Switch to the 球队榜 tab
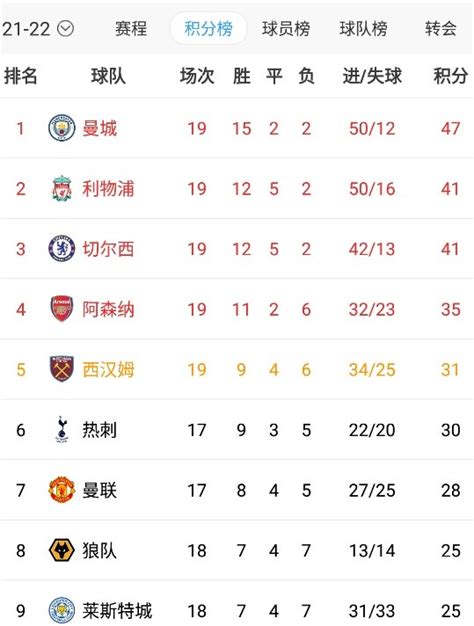This screenshot has height=626, width=474. (363, 29)
